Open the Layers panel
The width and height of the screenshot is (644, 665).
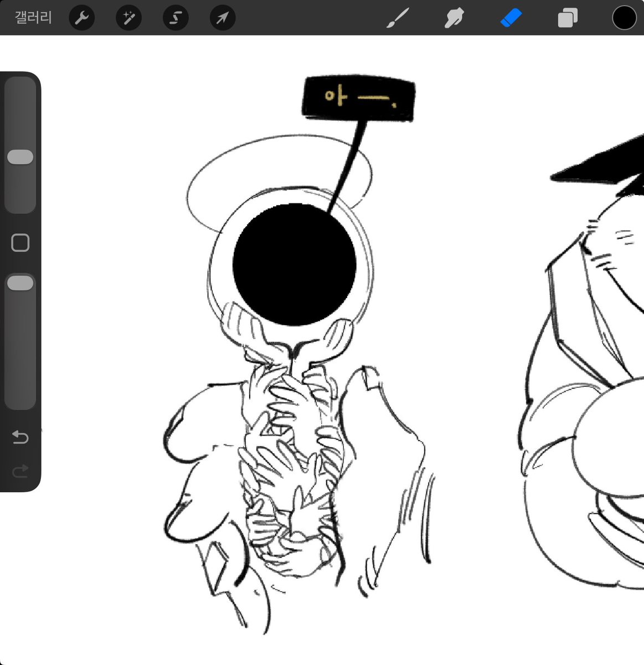568,18
